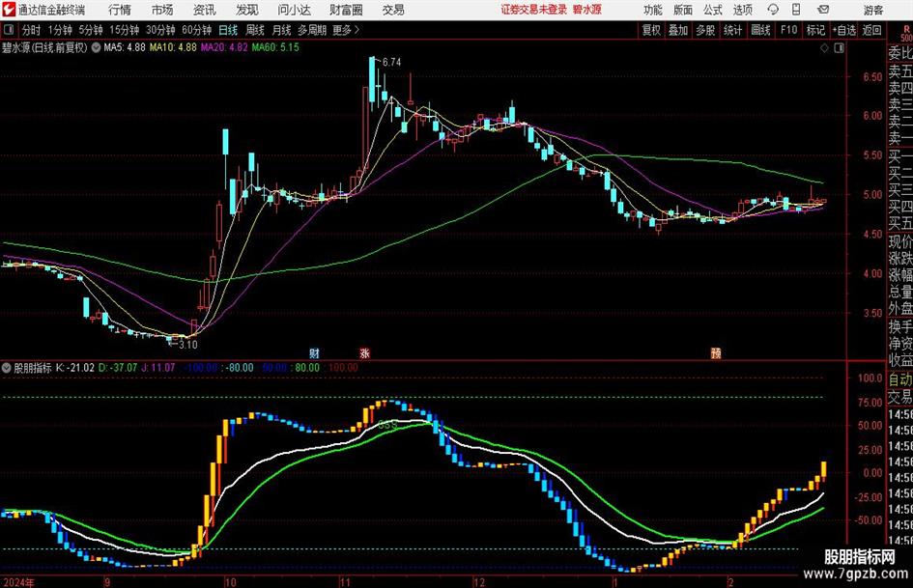The height and width of the screenshot is (588, 913).
Task: Open the 财富圈 menu
Action: [346, 10]
